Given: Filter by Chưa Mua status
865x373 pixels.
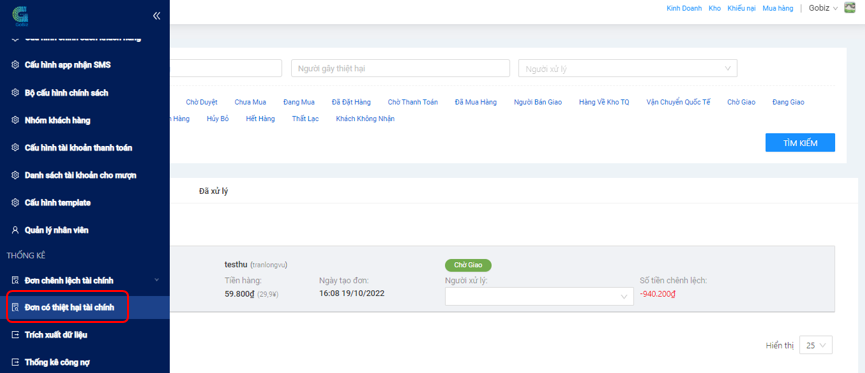Looking at the screenshot, I should click(x=250, y=102).
